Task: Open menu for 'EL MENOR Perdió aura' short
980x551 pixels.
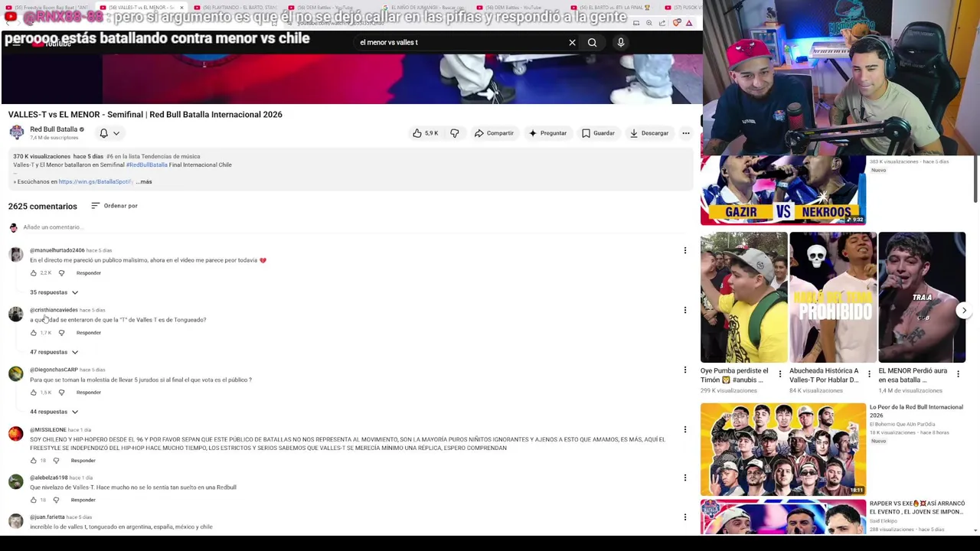Action: (x=958, y=374)
